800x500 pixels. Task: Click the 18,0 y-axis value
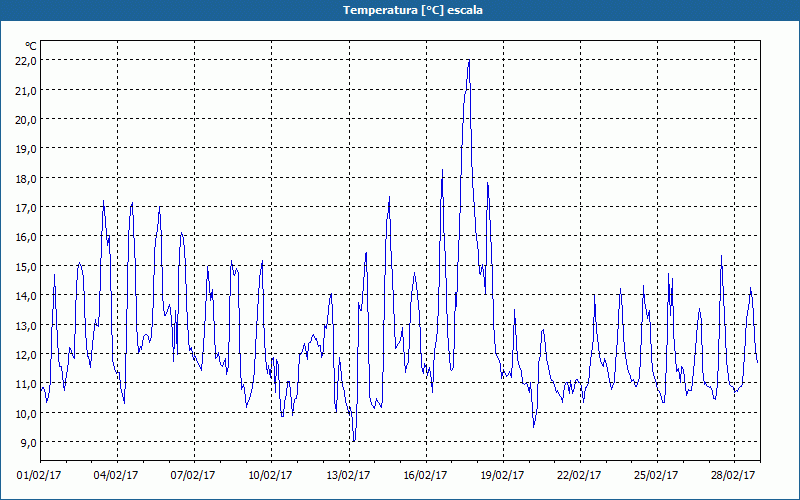coord(26,179)
